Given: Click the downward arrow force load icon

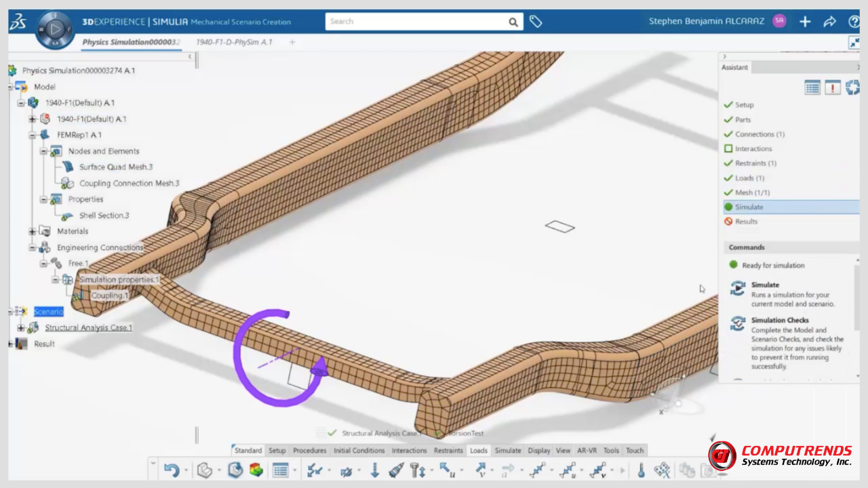Looking at the screenshot, I should tap(374, 470).
